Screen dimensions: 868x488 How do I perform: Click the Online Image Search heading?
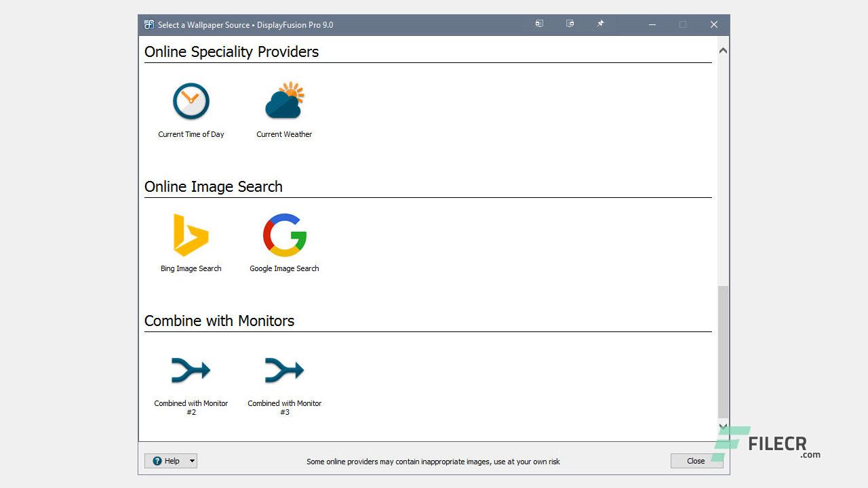pyautogui.click(x=214, y=186)
